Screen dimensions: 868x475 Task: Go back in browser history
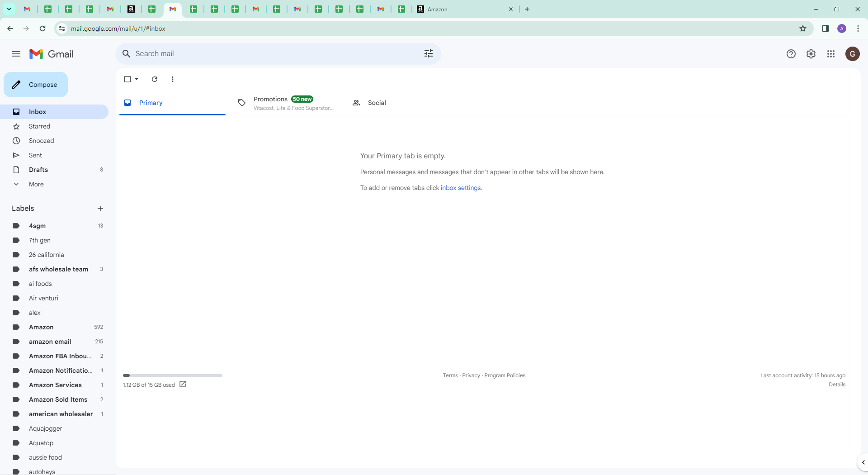(x=10, y=28)
